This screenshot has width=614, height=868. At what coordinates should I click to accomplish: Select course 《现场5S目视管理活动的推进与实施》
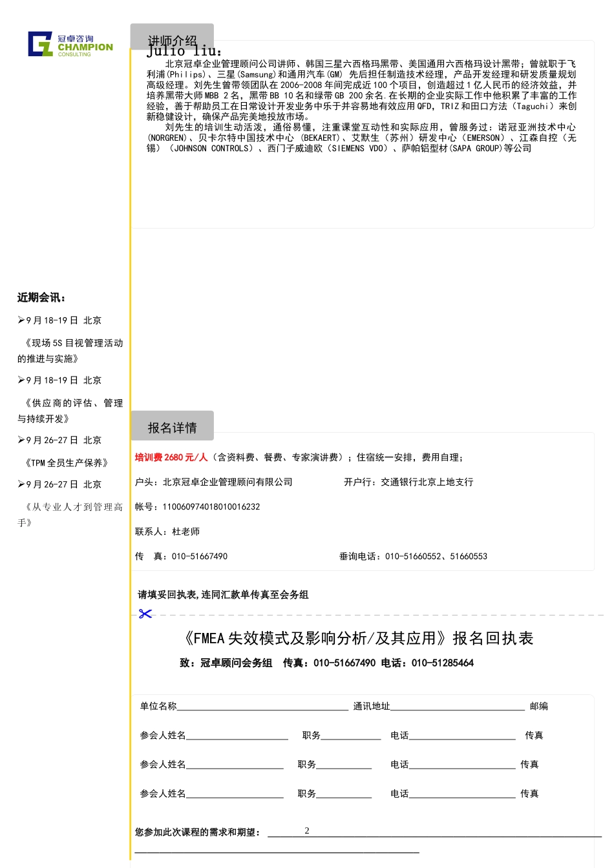(70, 351)
